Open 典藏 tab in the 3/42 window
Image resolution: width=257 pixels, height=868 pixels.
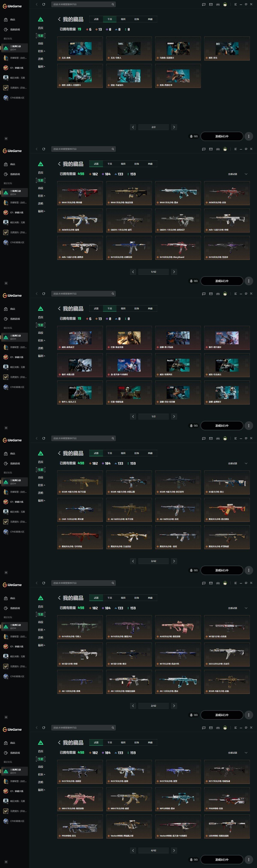[150, 453]
